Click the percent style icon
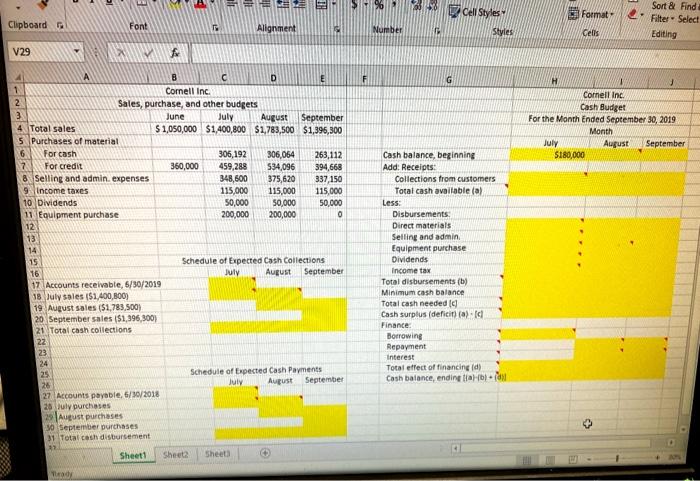This screenshot has width=700, height=481. pyautogui.click(x=379, y=6)
